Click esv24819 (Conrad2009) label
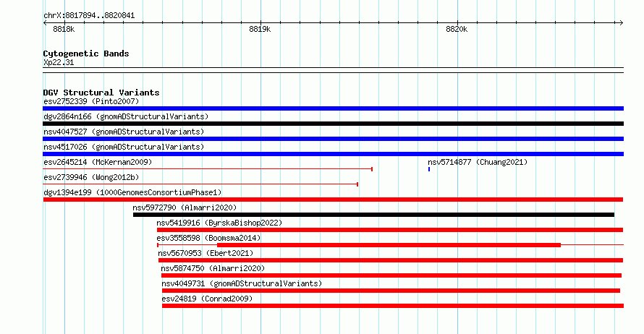The width and height of the screenshot is (644, 334). pos(207,299)
